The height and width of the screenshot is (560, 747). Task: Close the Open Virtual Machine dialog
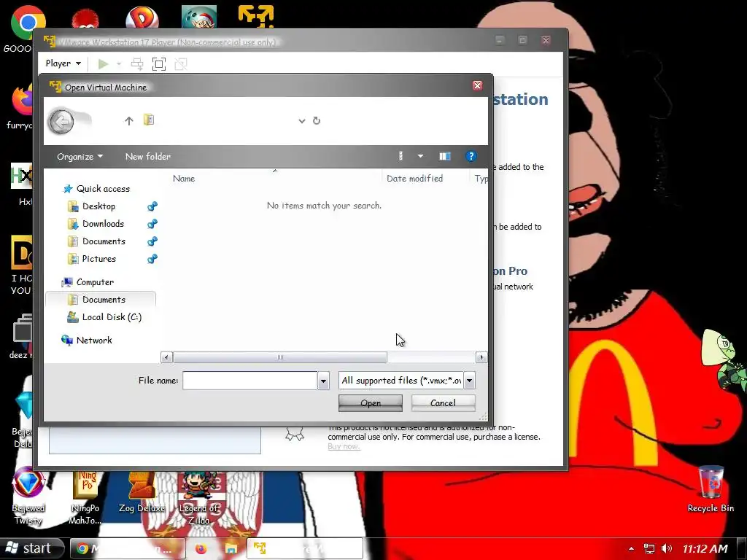click(x=477, y=86)
